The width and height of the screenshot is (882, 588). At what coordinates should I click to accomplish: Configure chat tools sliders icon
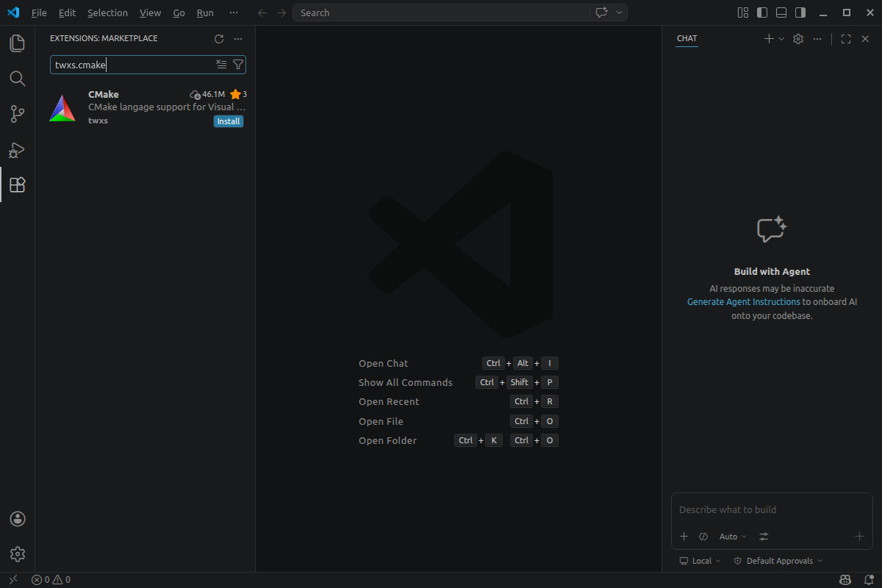(764, 537)
